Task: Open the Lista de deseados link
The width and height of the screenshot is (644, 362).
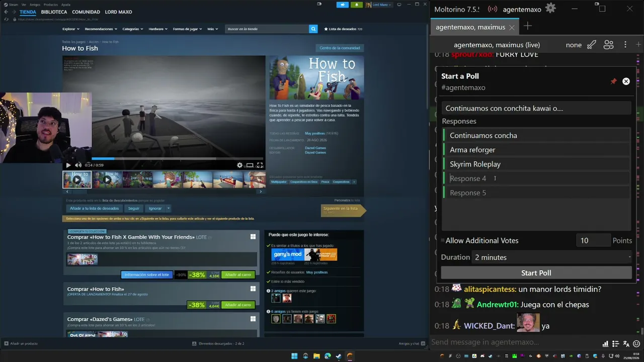Action: 343,29
